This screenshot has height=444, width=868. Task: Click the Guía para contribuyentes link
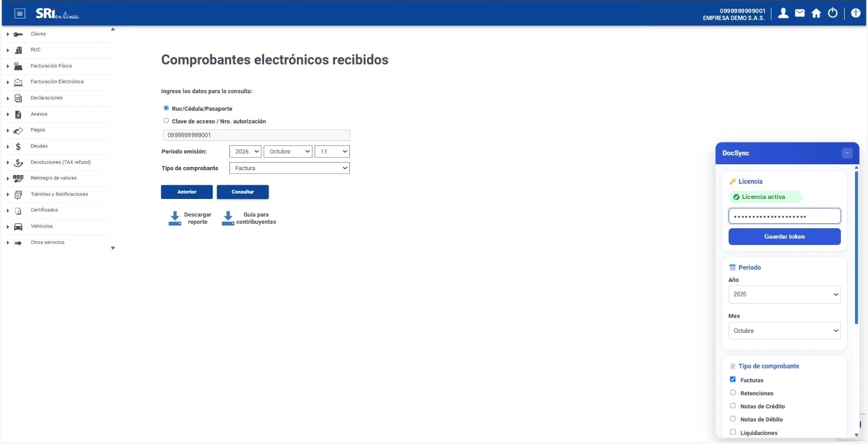click(x=256, y=218)
